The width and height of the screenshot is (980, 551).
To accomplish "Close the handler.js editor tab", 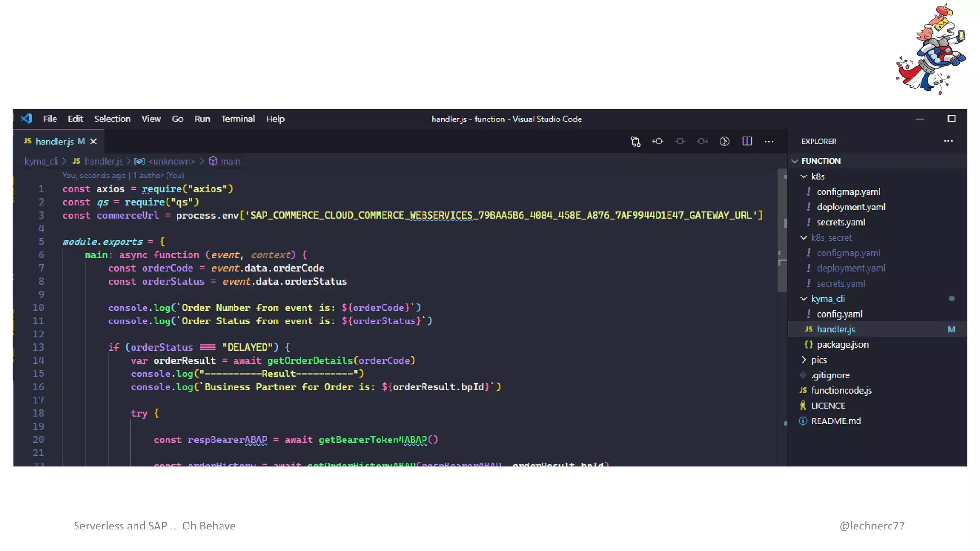I will (94, 142).
